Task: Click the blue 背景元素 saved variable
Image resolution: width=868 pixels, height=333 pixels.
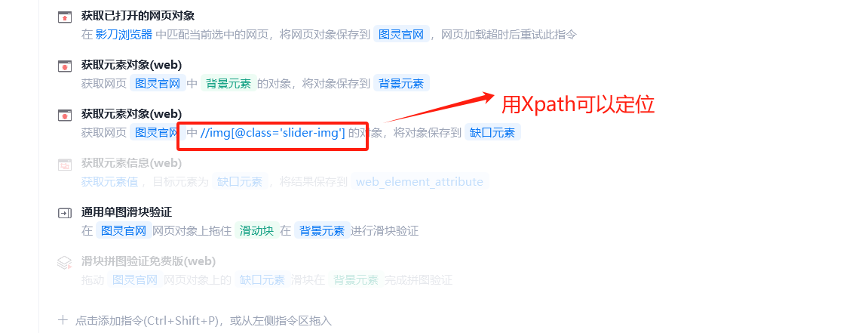Action: (x=401, y=84)
